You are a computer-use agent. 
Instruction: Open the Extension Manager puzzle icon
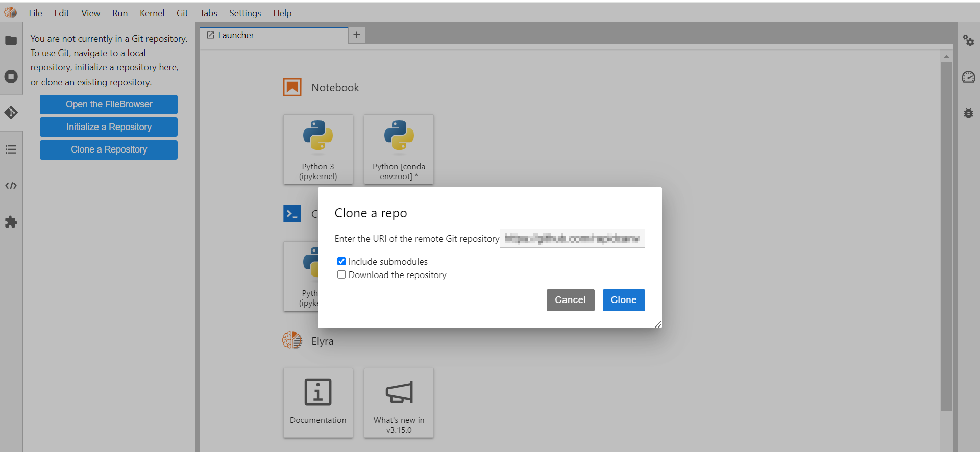pos(11,222)
